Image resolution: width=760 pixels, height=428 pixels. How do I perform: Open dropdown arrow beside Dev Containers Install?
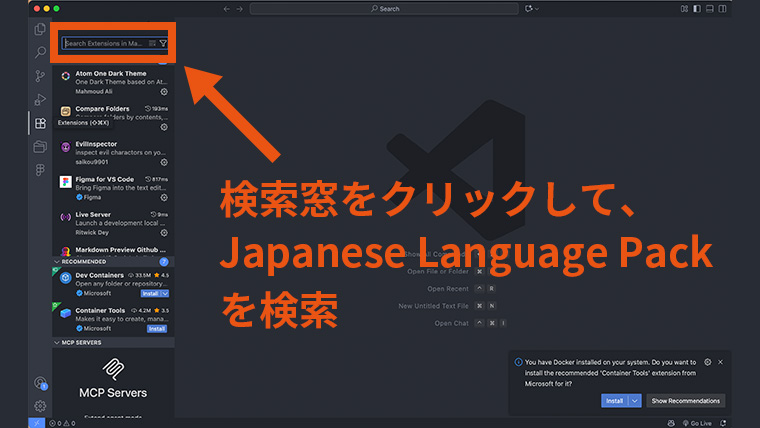pos(164,294)
